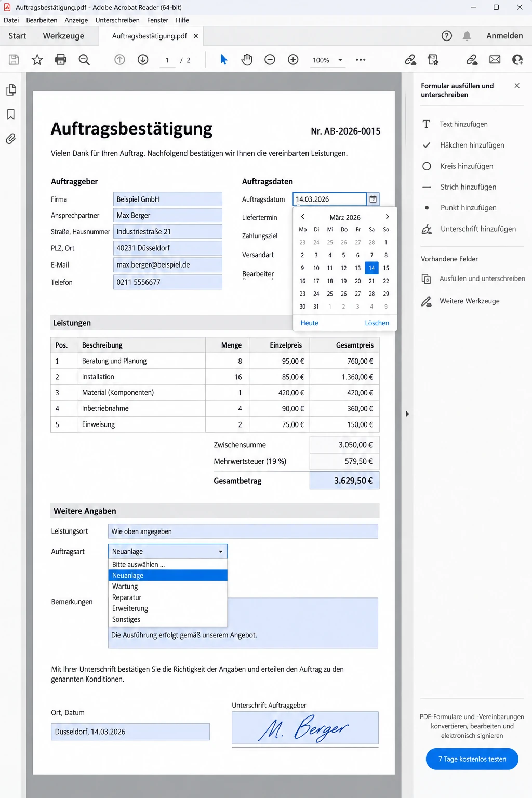Send file by email envelope icon
The width and height of the screenshot is (532, 798).
(x=495, y=60)
